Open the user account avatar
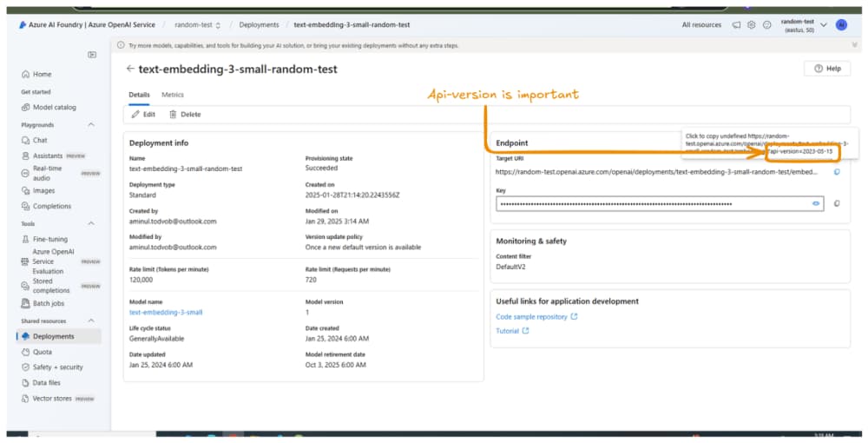The width and height of the screenshot is (868, 443). pos(841,25)
